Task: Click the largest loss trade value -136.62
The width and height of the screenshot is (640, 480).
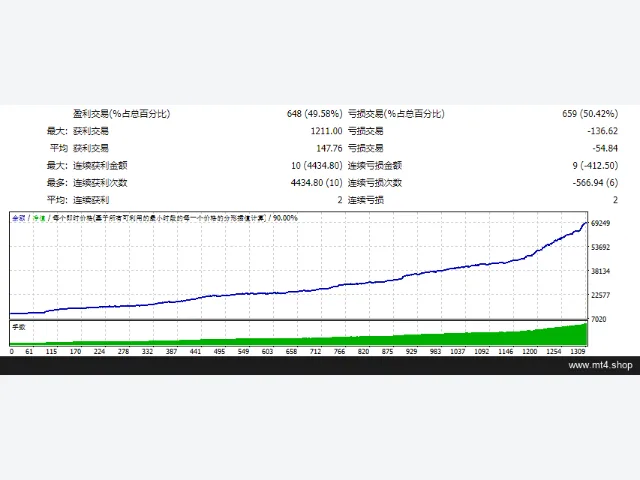Action: click(x=602, y=131)
